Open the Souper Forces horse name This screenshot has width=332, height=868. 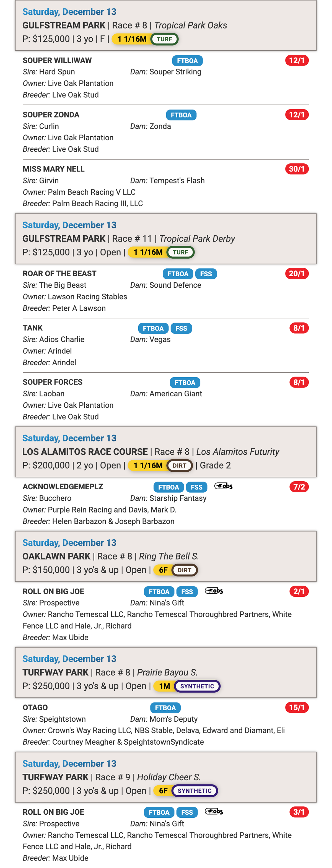click(x=53, y=382)
